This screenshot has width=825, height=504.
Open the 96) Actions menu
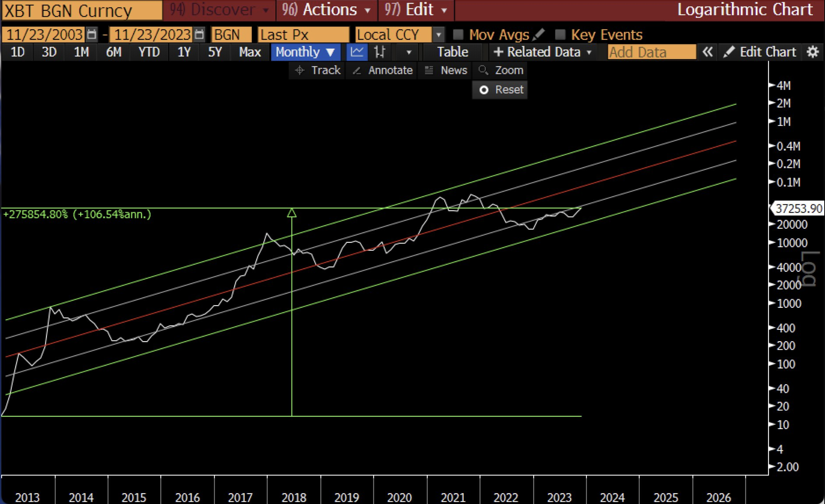click(326, 10)
